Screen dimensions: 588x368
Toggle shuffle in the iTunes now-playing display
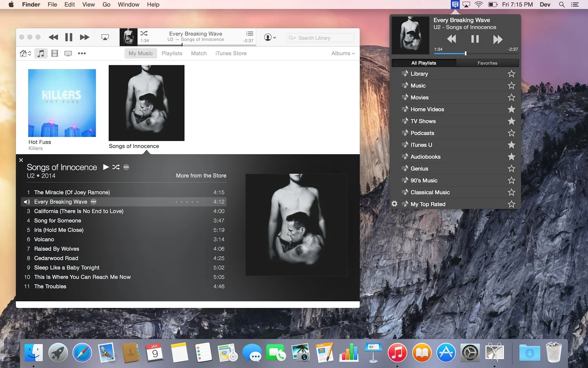144,33
